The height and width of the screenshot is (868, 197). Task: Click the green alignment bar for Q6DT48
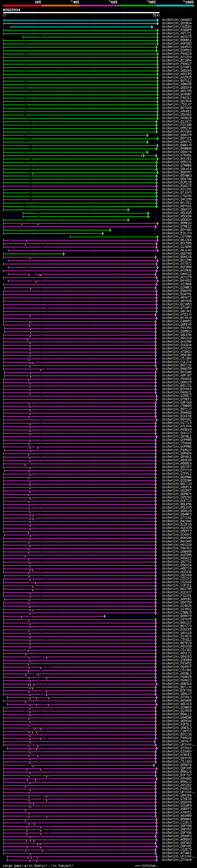(34, 254)
